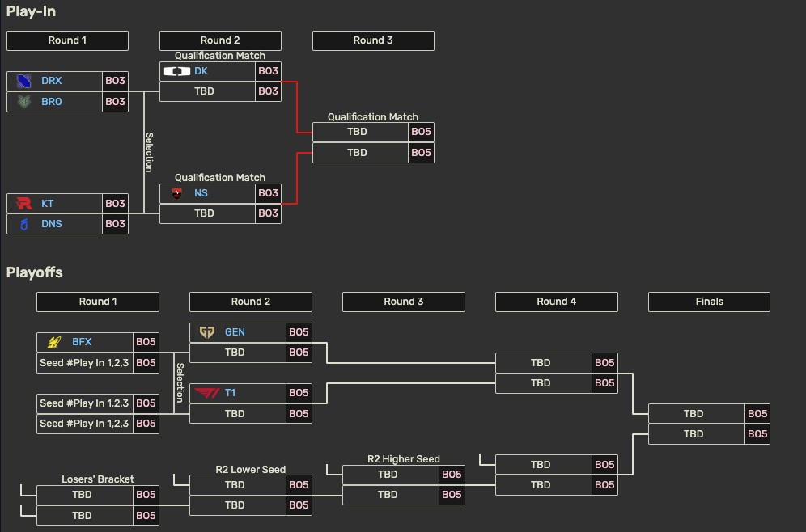Open the DNS team name link
The width and height of the screenshot is (806, 532).
tap(52, 224)
